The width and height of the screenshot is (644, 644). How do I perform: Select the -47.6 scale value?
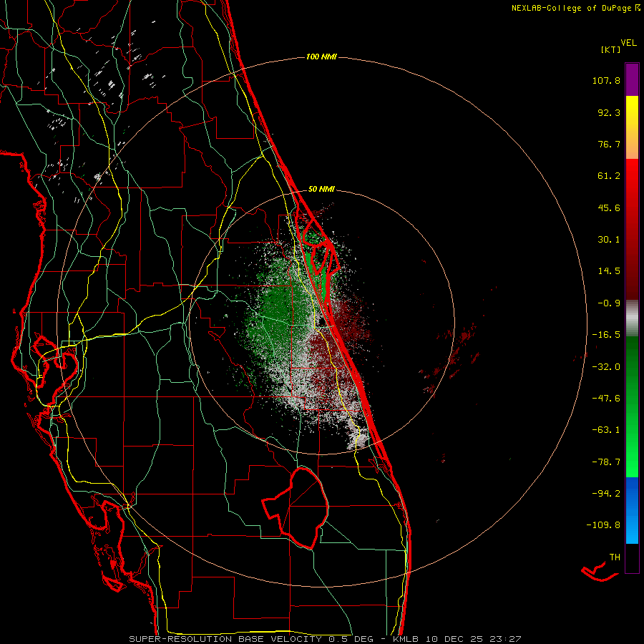coord(606,399)
